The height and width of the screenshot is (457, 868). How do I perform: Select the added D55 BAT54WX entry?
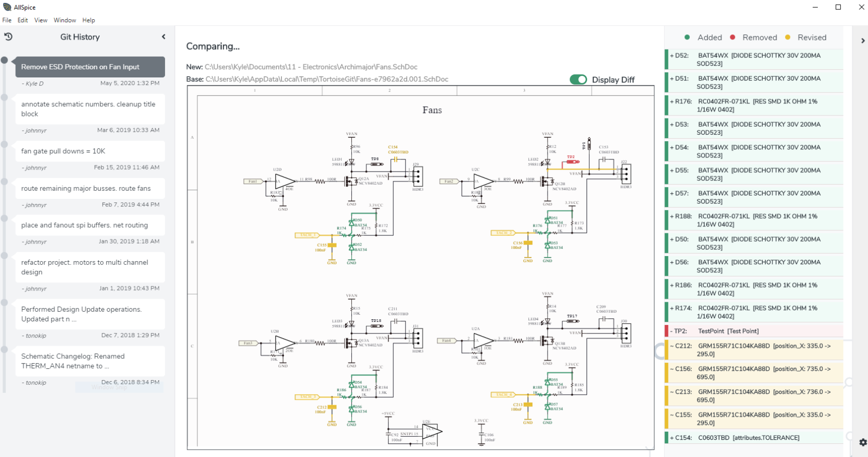point(754,174)
